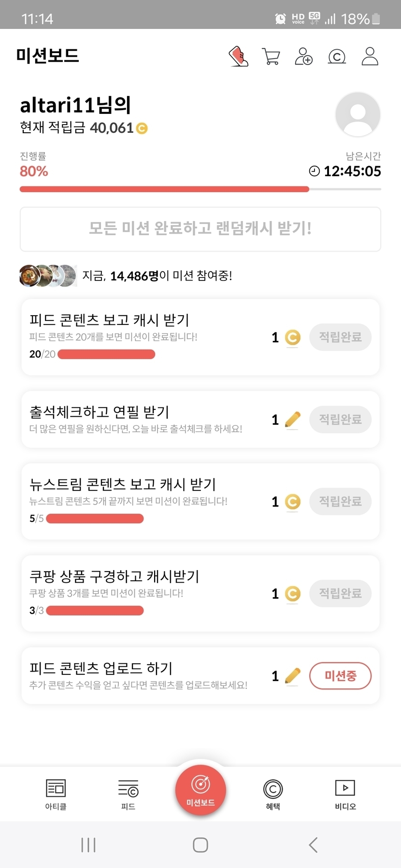Go to the 비디오 tab
Image resolution: width=401 pixels, height=868 pixels.
pos(345,794)
